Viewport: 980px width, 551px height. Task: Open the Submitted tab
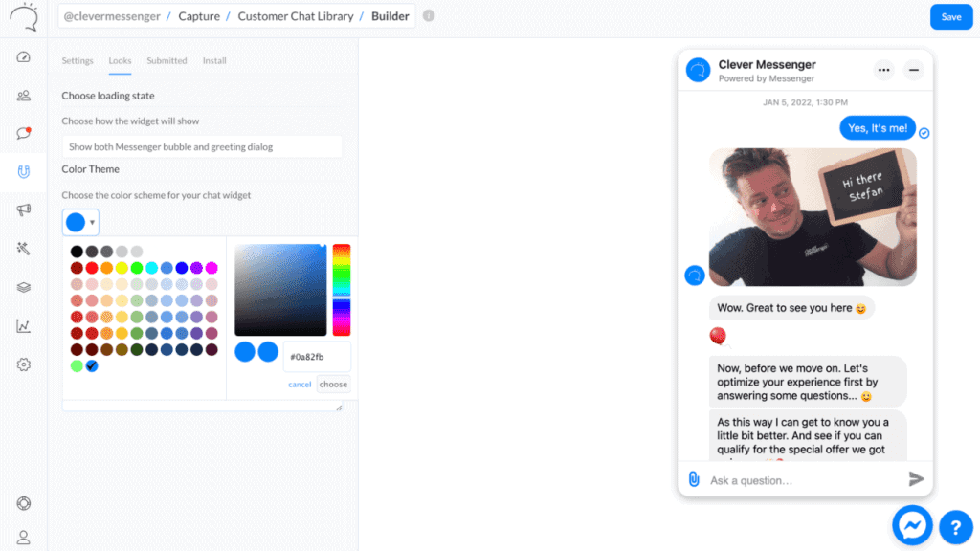pyautogui.click(x=167, y=60)
